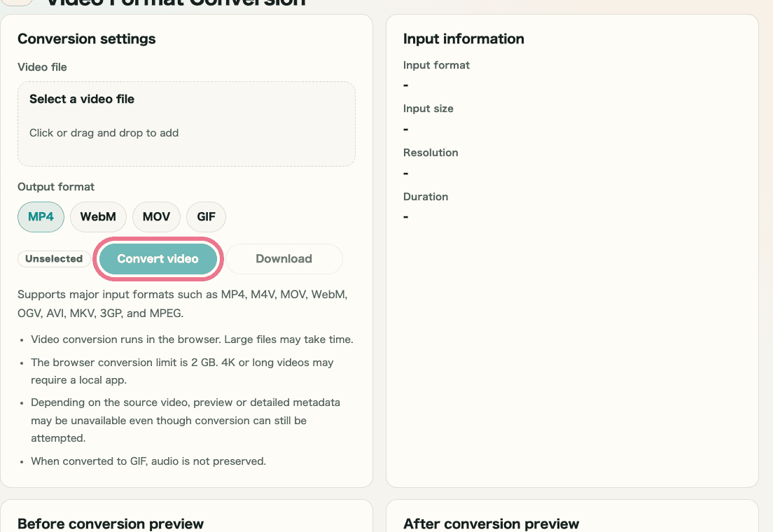
Task: Click the Duration value in Input information
Action: coord(405,216)
